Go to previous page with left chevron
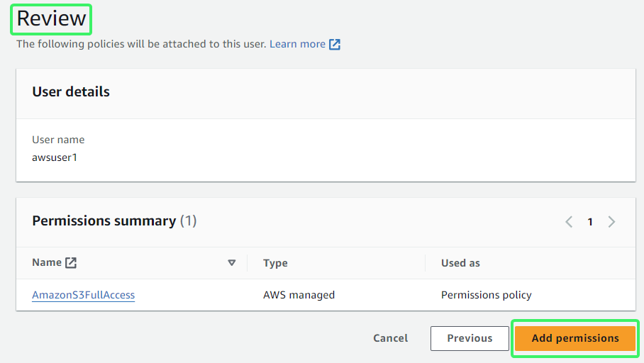This screenshot has height=363, width=644. 569,222
